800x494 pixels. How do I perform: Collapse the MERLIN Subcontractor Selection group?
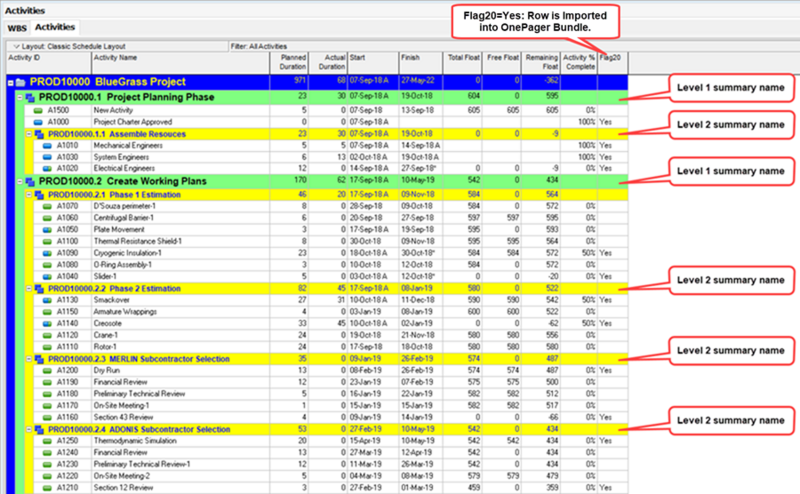[x=29, y=359]
